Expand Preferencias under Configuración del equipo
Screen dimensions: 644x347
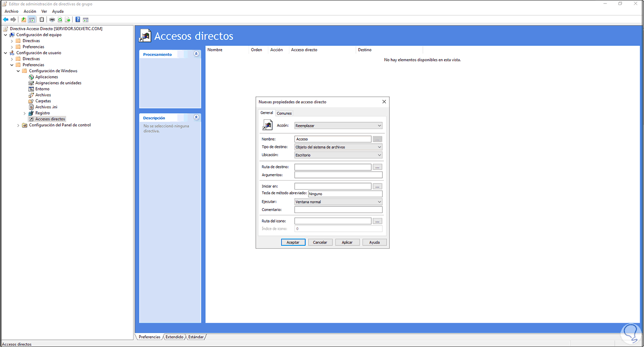tap(12, 47)
